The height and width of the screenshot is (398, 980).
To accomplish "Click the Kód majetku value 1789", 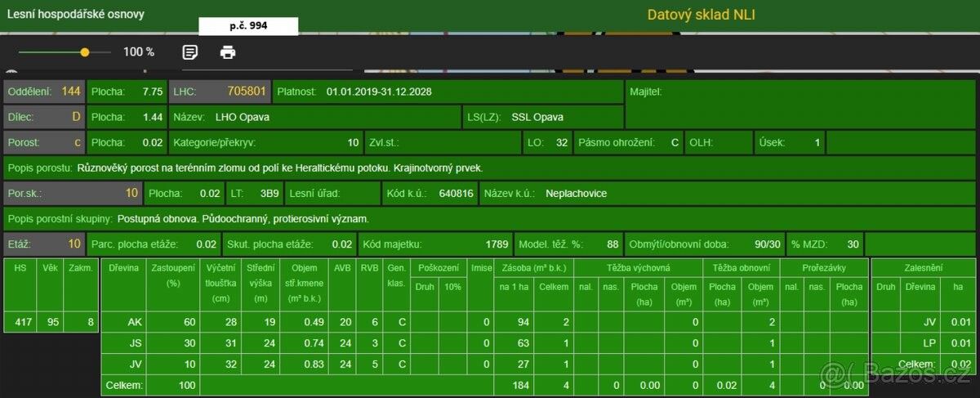I will 434,244.
